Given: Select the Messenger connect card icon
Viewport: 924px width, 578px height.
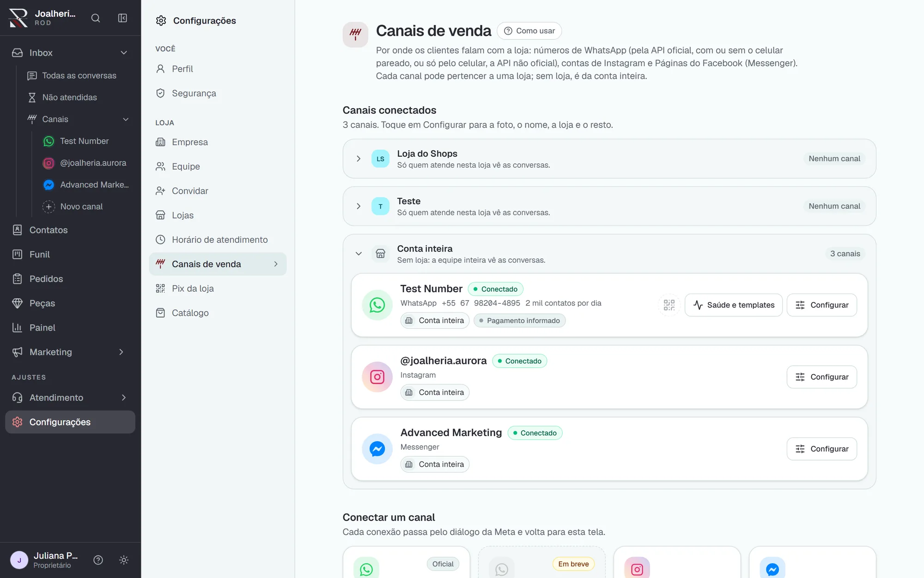Looking at the screenshot, I should [x=772, y=569].
